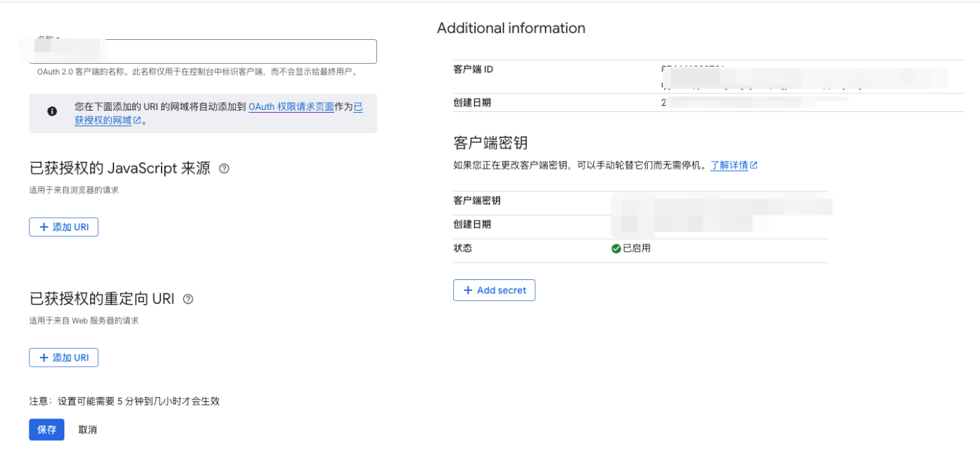Screen dimensions: 980x462
Task: Select 如果您正在更改客户端密钥 description text
Action: (580, 166)
